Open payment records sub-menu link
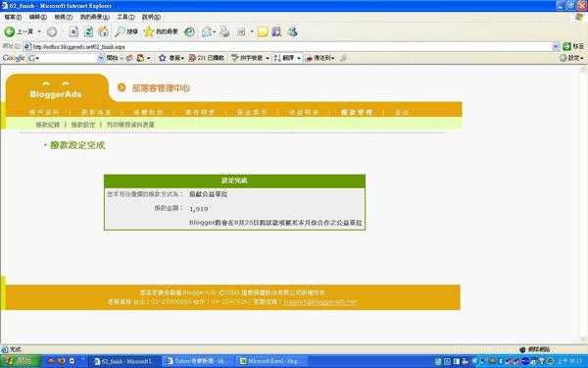This screenshot has width=588, height=368. (x=48, y=125)
